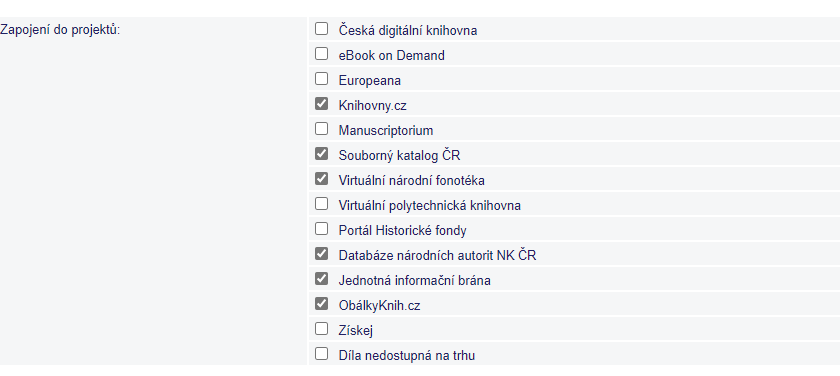
Task: Disable Virtuální národní fonotéka checkbox
Action: [321, 179]
